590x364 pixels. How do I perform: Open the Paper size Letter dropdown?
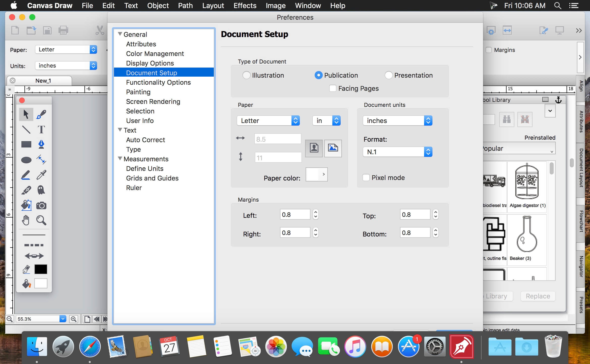coord(295,120)
